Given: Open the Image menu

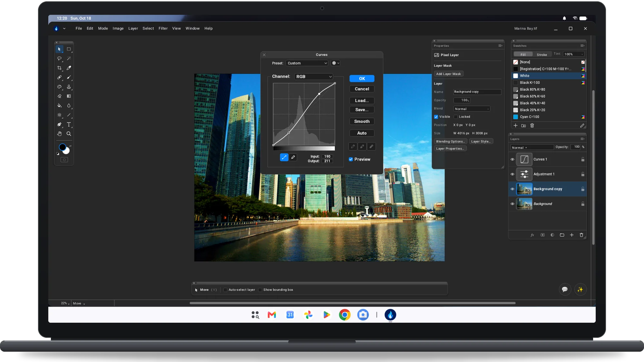Looking at the screenshot, I should point(118,28).
